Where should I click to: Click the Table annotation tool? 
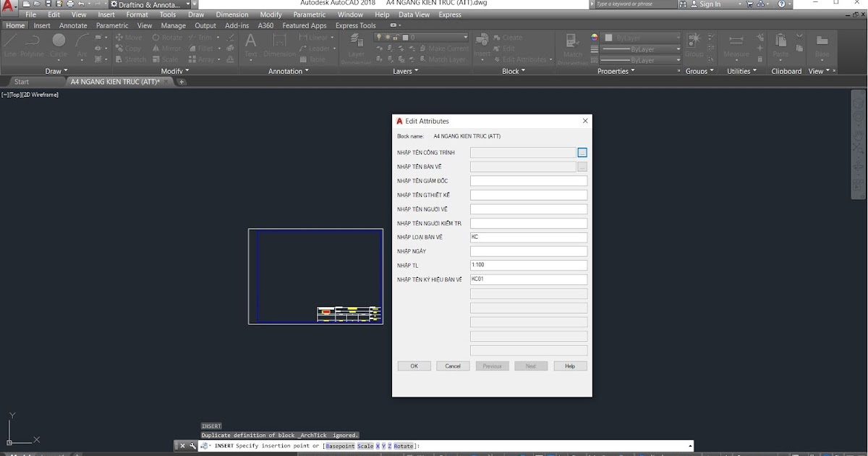pyautogui.click(x=312, y=59)
